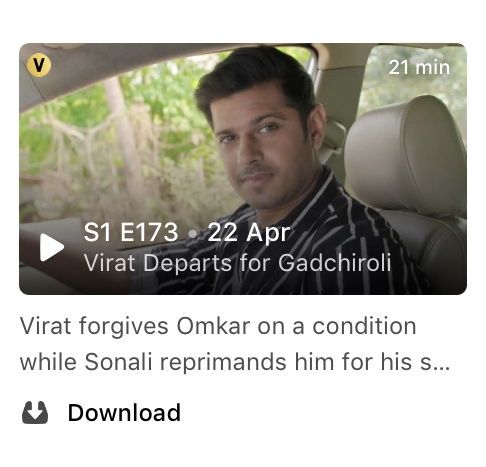Viewport: 486px width, 467px height.
Task: Click the word Gadchiroli in the episode title
Action: [335, 263]
